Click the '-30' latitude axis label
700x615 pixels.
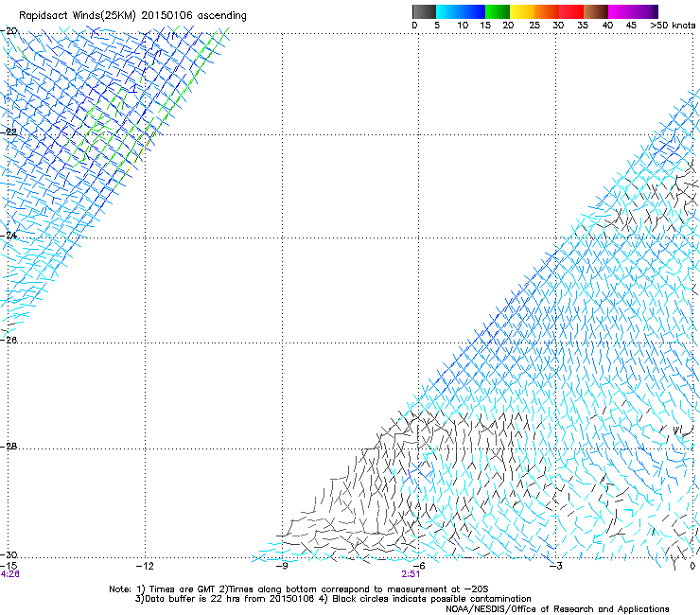[x=9, y=554]
